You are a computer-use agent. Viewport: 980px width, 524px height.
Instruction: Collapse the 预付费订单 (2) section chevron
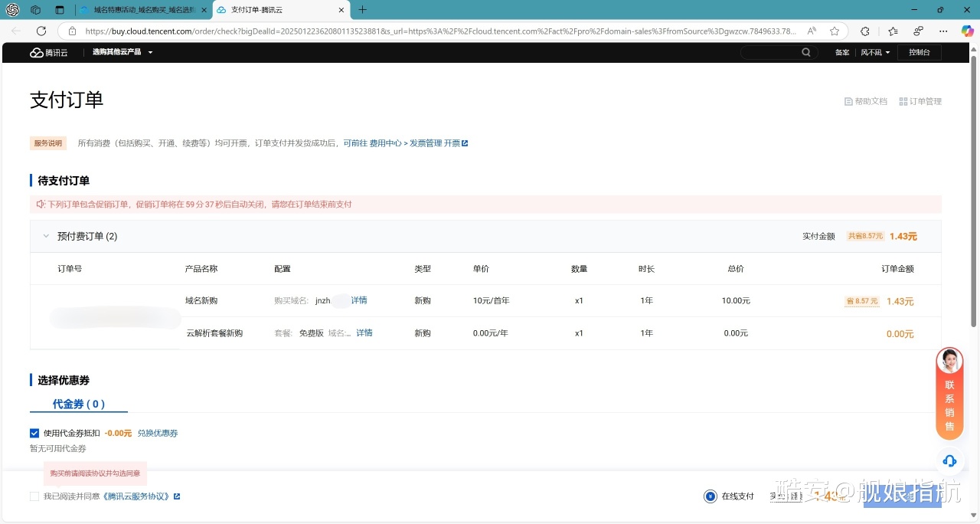(x=46, y=236)
